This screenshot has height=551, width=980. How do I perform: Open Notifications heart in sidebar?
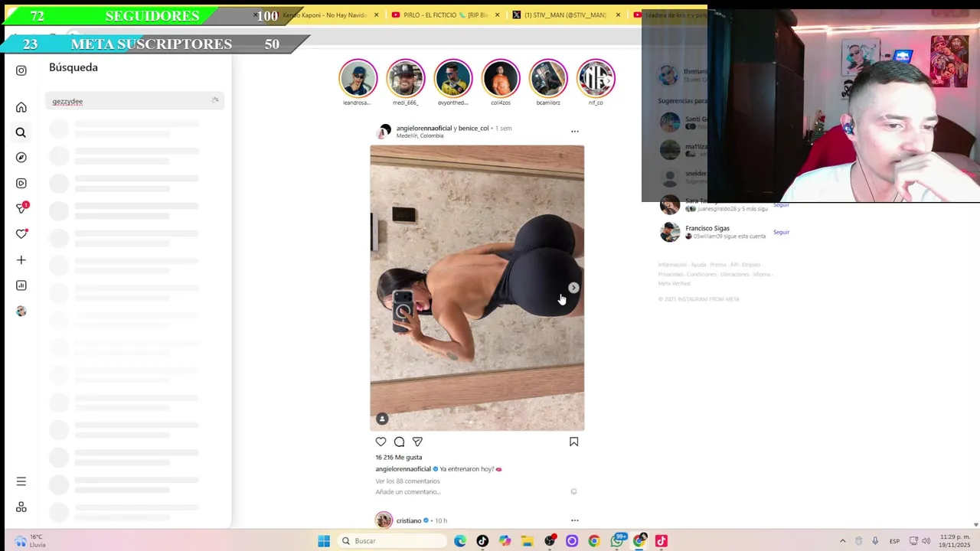click(x=21, y=233)
